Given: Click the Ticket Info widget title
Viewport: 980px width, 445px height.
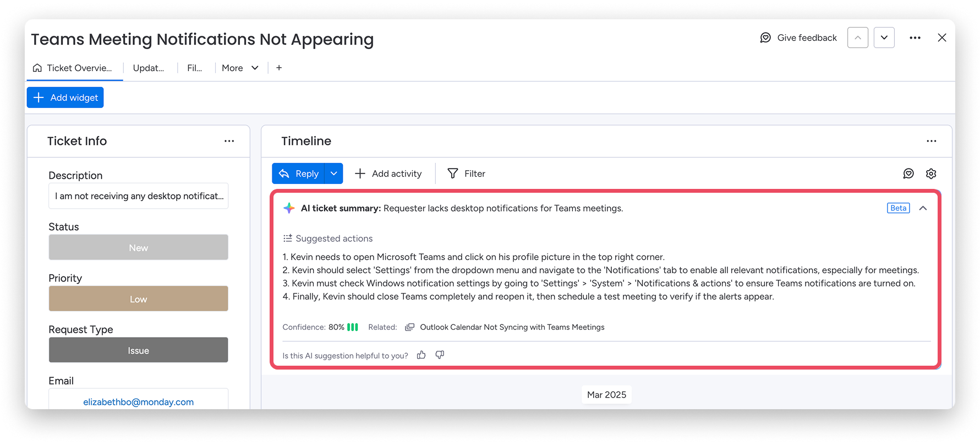Looking at the screenshot, I should pos(77,141).
